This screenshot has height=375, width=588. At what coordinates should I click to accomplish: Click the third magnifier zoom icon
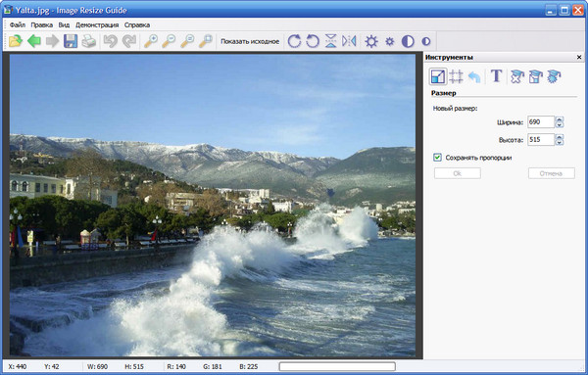coord(187,41)
